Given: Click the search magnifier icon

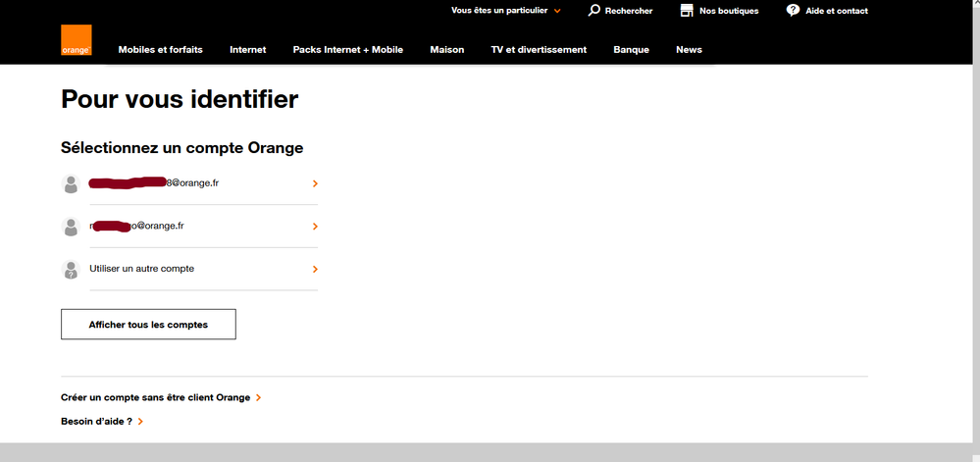Looking at the screenshot, I should [594, 10].
